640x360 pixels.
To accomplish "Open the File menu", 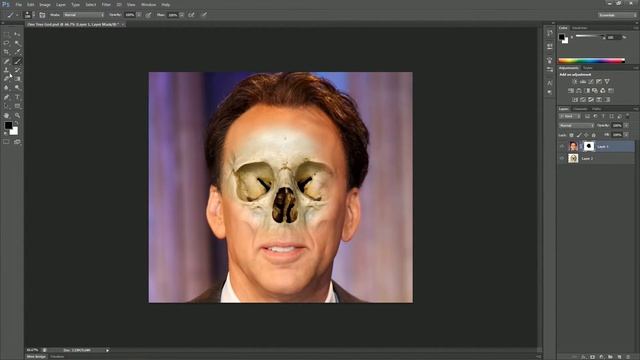I will pos(18,4).
